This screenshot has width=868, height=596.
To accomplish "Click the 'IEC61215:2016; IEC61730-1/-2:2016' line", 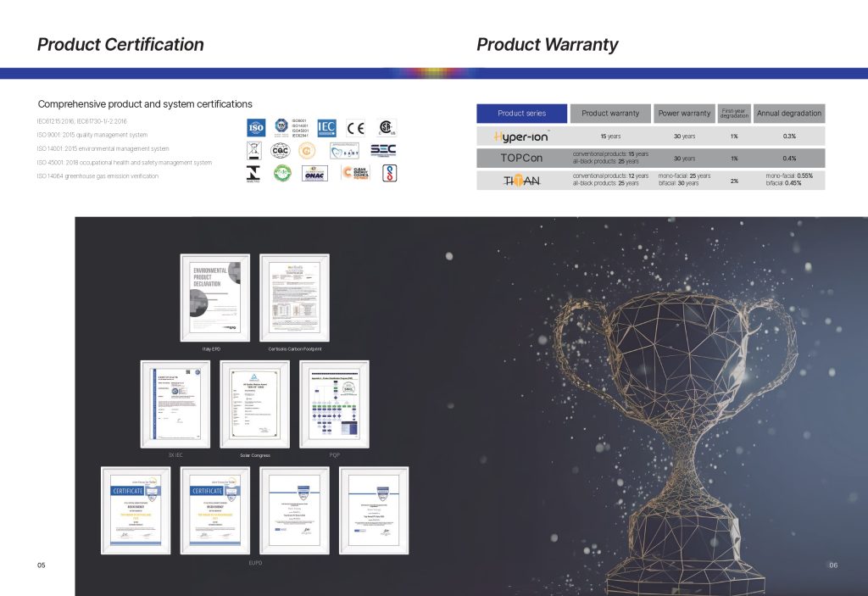I will [82, 121].
